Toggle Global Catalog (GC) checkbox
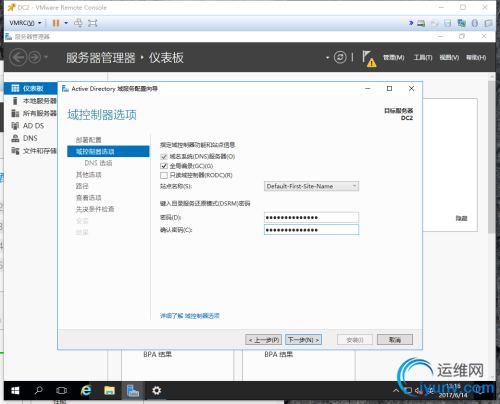The width and height of the screenshot is (500, 404). pos(164,166)
